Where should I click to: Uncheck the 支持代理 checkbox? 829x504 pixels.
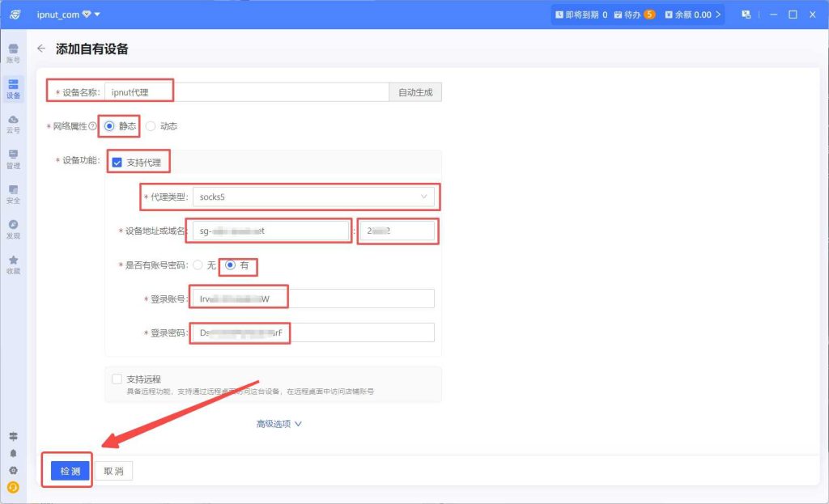pos(117,163)
